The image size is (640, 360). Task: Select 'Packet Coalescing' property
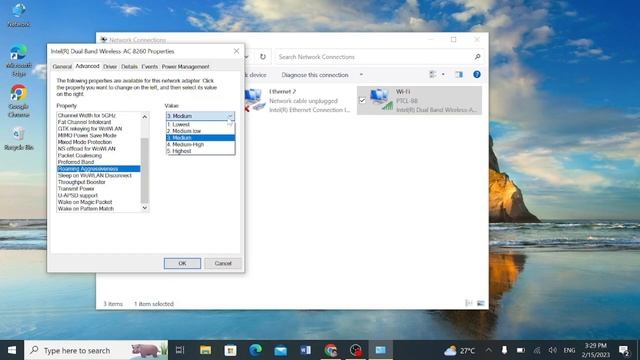[x=98, y=156]
